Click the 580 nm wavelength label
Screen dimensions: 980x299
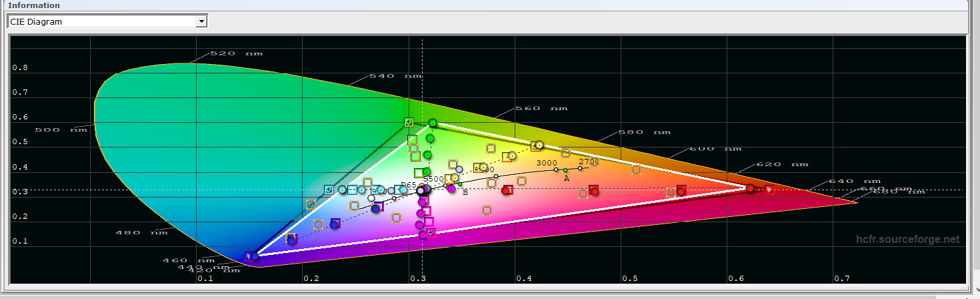tap(645, 132)
